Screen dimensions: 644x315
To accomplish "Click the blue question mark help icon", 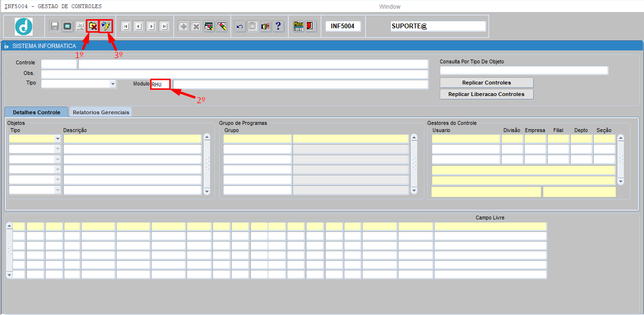I will [278, 26].
